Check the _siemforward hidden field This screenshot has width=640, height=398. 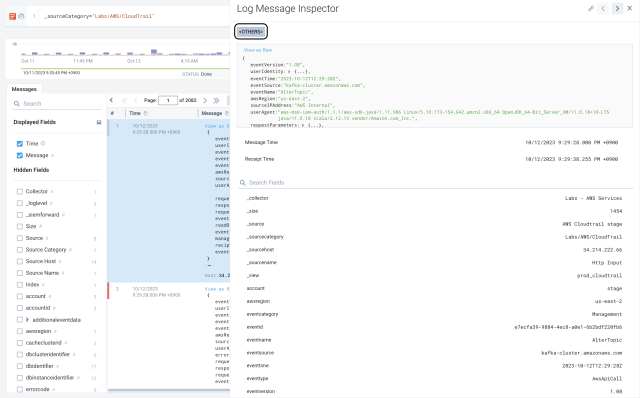(20, 215)
